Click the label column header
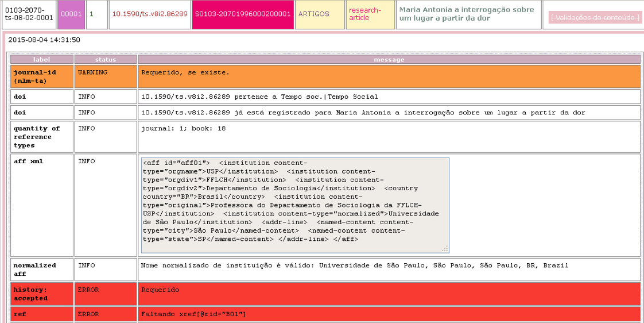644x323 pixels. (x=42, y=60)
